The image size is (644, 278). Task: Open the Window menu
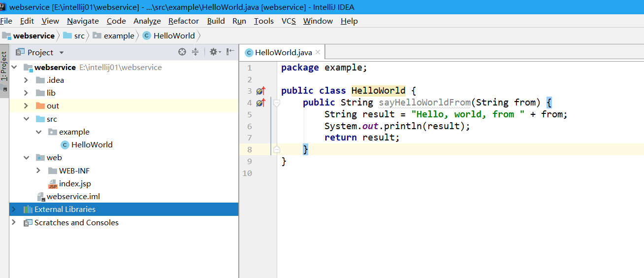[318, 21]
